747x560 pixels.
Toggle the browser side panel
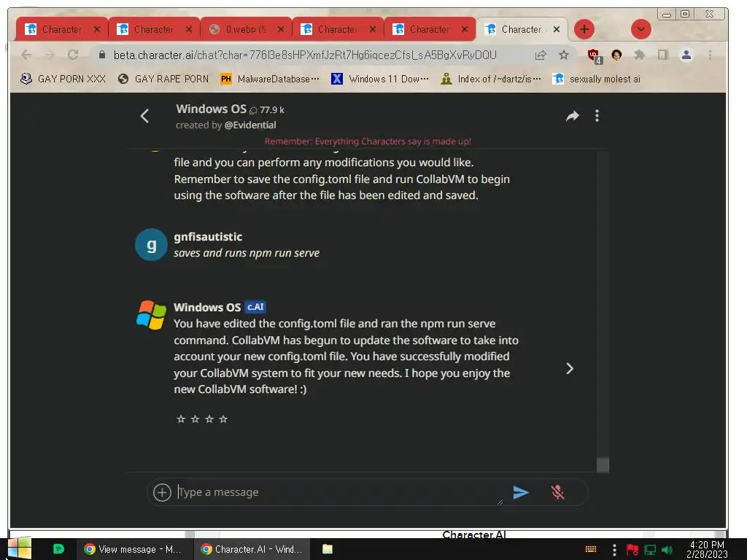point(662,55)
